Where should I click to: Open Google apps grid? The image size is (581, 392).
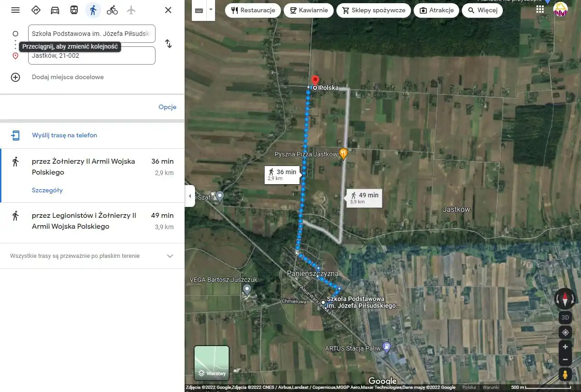click(540, 10)
